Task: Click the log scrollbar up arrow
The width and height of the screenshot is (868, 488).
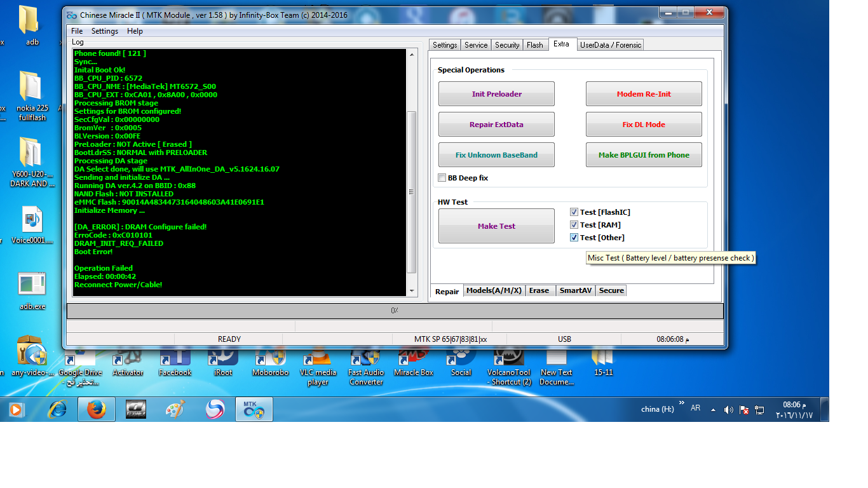Action: [412, 54]
